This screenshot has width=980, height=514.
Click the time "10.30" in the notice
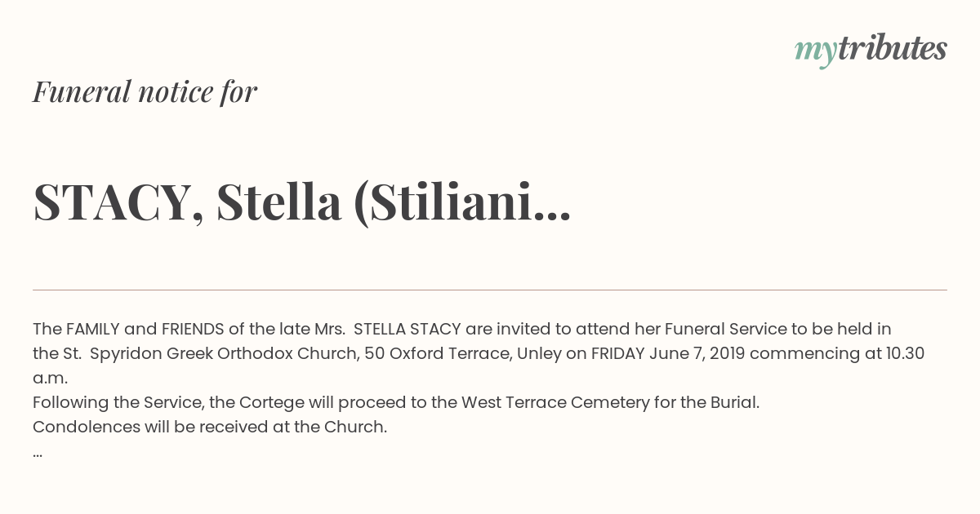[905, 354]
